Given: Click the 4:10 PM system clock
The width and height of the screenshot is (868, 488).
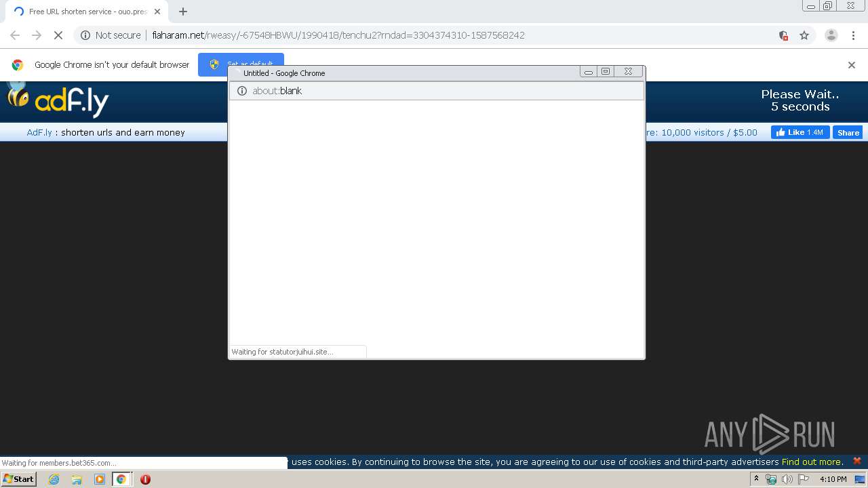Looking at the screenshot, I should click(833, 479).
